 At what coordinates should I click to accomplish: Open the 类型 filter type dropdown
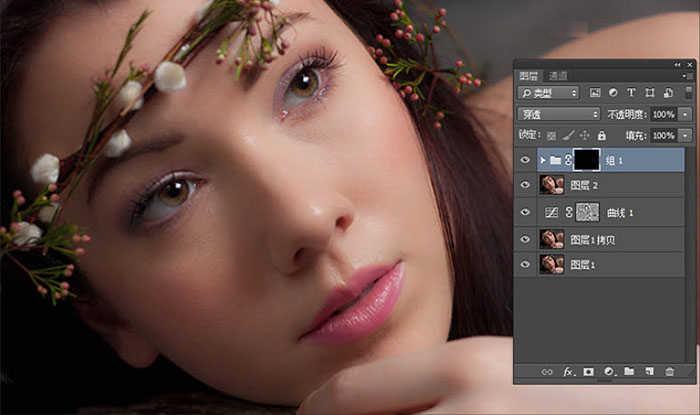point(548,93)
